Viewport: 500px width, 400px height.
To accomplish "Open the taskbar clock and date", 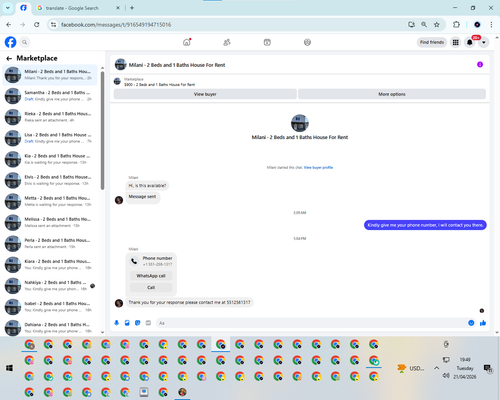I will [465, 368].
